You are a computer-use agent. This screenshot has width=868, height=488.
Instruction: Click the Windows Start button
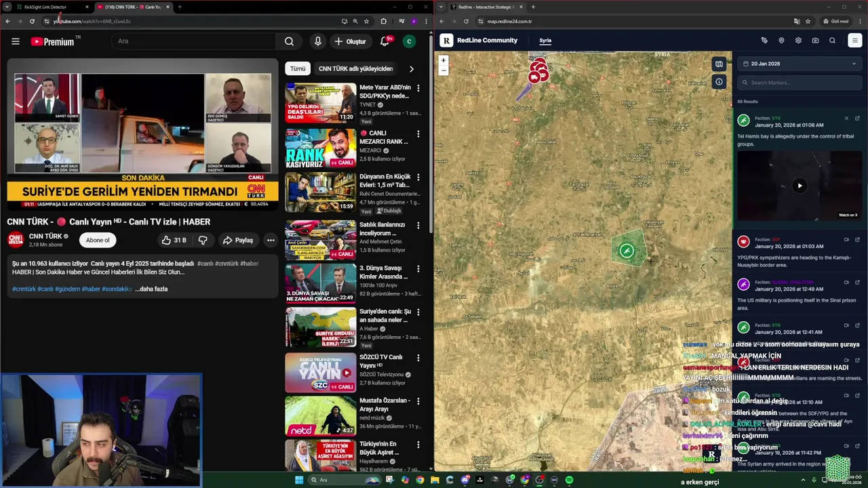pos(299,480)
